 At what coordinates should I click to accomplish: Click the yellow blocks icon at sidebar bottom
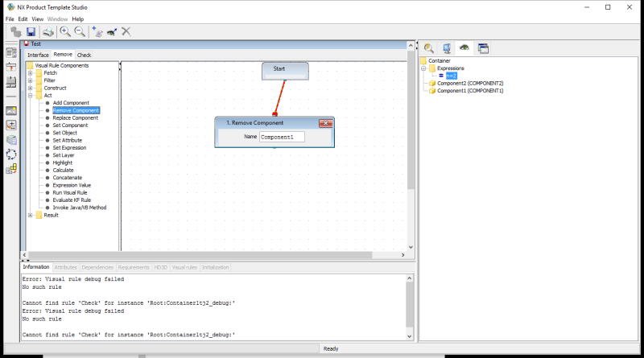tap(11, 169)
